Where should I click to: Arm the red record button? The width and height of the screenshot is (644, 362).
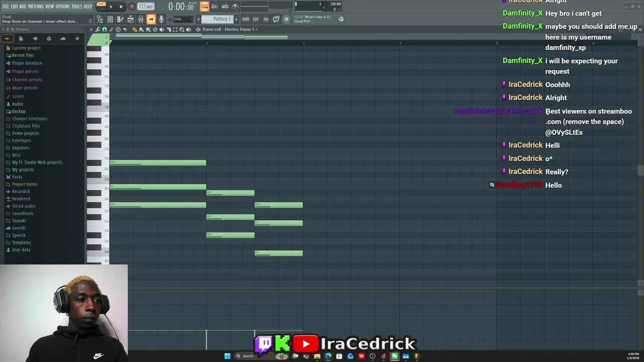coord(132,7)
